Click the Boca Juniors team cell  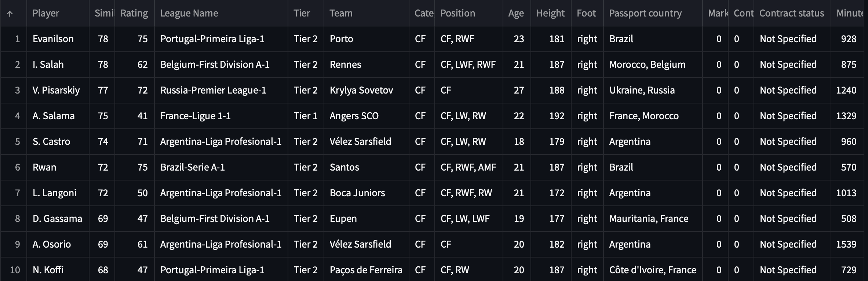tap(357, 193)
